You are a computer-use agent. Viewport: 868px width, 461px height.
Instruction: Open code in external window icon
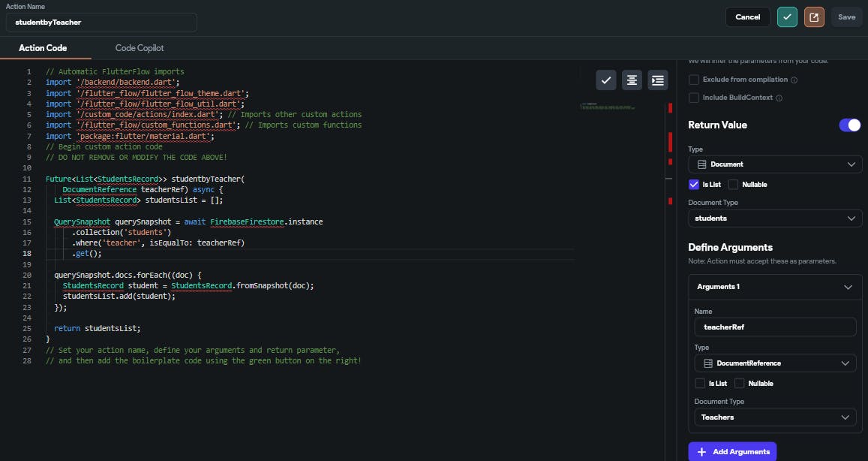tap(814, 17)
